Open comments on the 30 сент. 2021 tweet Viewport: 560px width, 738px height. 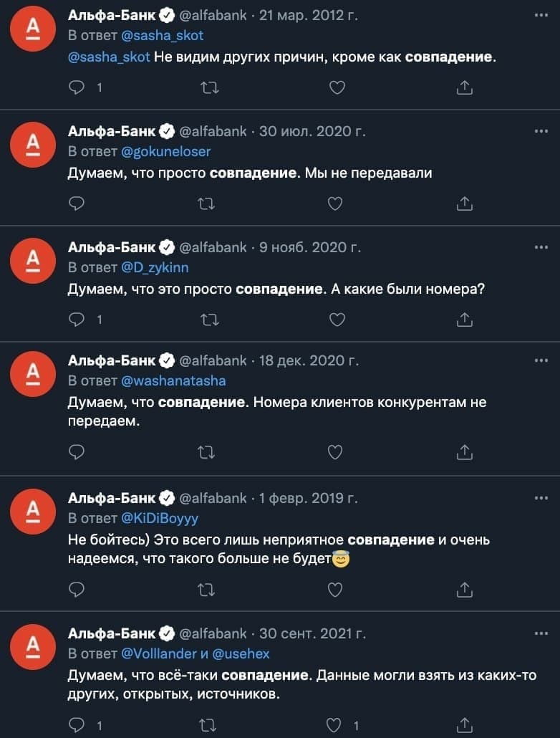(77, 725)
